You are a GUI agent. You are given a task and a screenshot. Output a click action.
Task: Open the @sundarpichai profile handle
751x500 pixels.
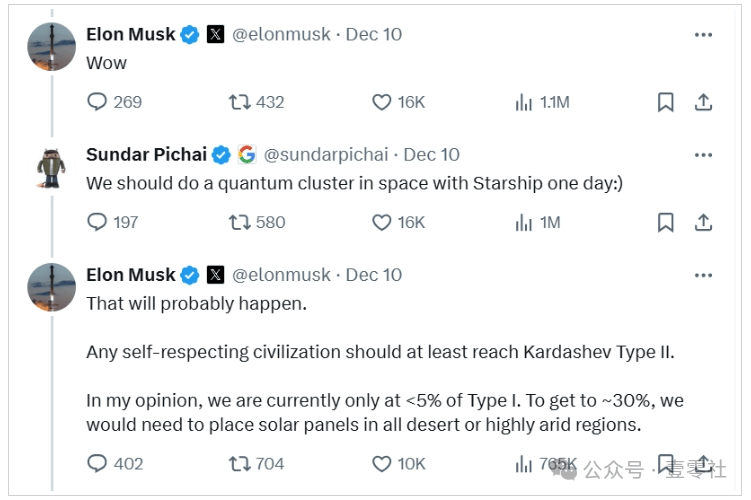[x=326, y=155]
